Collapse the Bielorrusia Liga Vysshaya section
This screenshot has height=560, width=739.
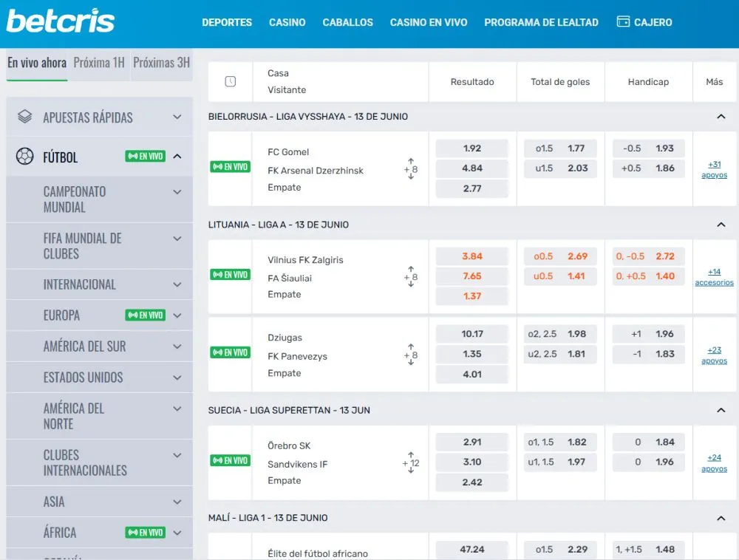tap(721, 117)
